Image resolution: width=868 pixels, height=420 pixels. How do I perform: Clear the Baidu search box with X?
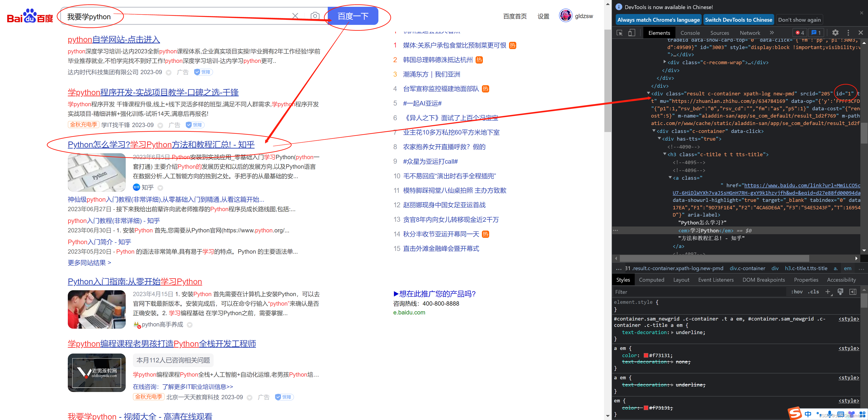point(295,16)
